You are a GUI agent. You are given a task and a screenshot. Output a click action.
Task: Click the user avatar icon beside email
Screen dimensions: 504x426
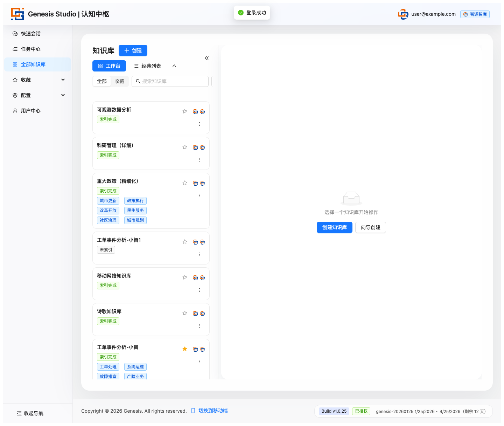click(x=403, y=14)
